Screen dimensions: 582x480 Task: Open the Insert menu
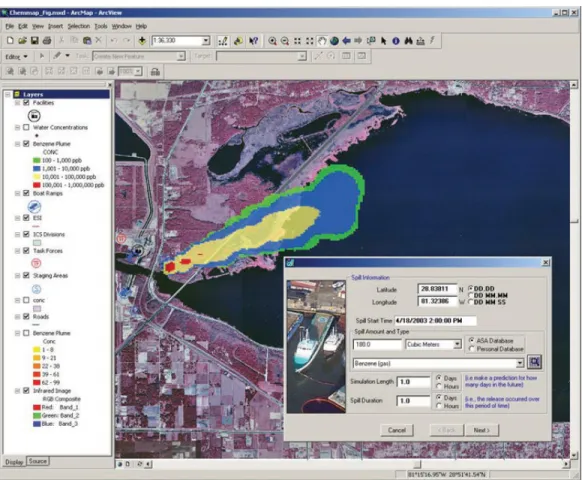55,26
